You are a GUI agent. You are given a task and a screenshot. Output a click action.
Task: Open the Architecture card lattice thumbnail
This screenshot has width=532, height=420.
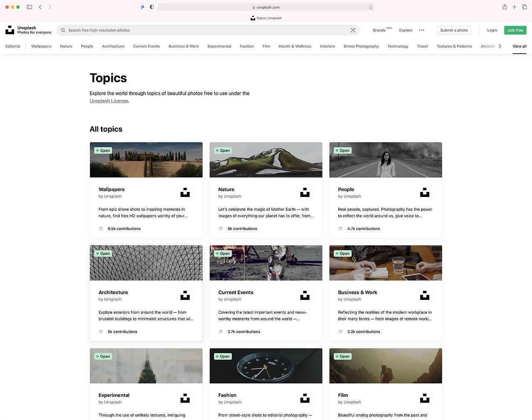click(x=146, y=263)
